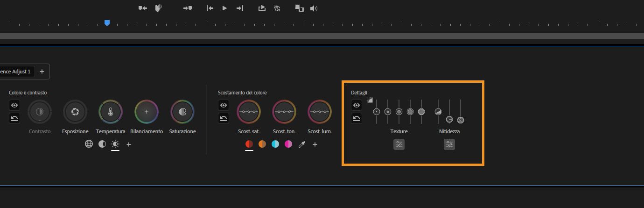
Task: Click the fourth Texture slider handle
Action: [x=410, y=112]
